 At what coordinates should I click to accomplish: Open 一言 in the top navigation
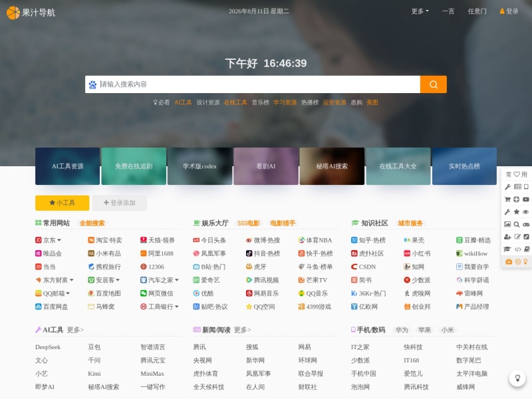point(448,11)
